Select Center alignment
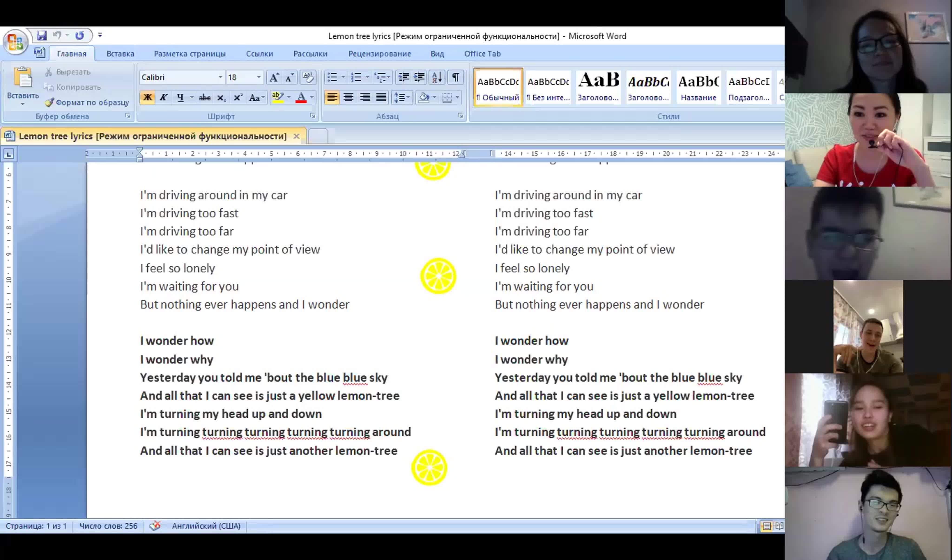952x560 pixels. tap(348, 97)
